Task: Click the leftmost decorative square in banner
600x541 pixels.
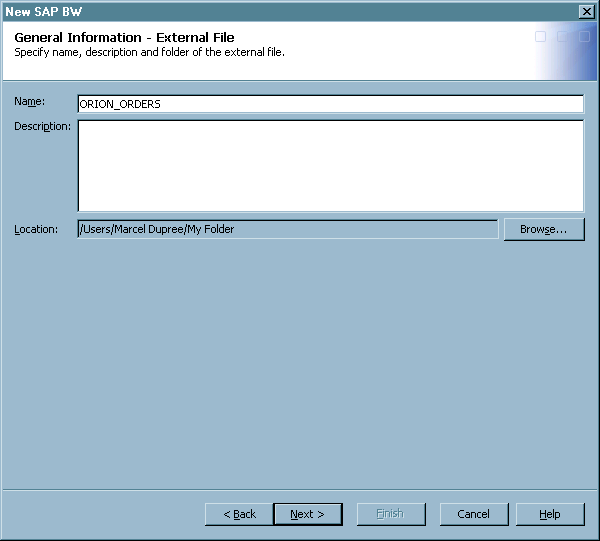Action: (541, 37)
